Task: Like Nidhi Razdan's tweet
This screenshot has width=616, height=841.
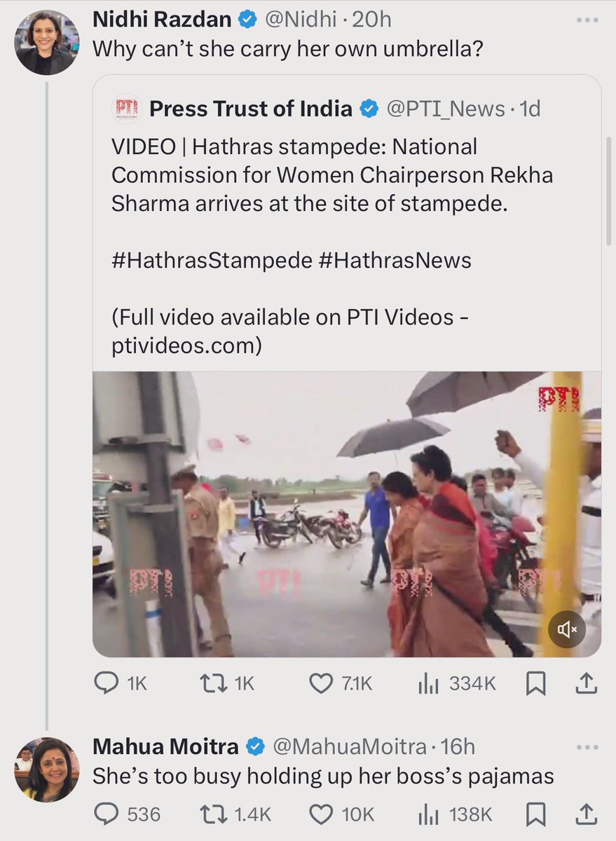Action: point(321,684)
